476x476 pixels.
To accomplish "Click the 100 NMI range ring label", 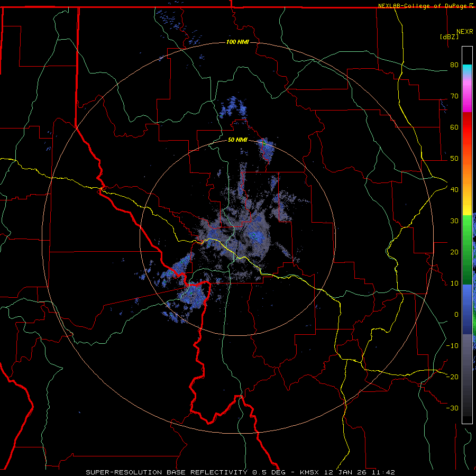I will pos(237,42).
